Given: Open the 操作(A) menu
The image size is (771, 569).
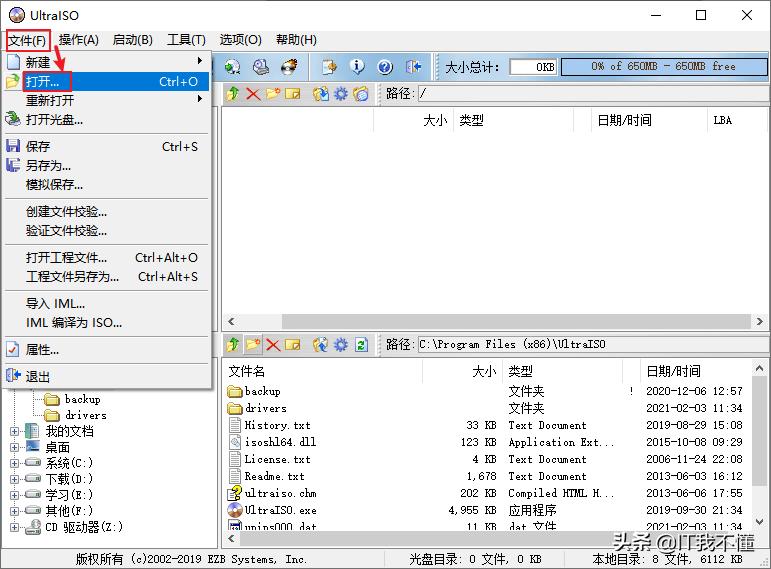Looking at the screenshot, I should (x=79, y=40).
